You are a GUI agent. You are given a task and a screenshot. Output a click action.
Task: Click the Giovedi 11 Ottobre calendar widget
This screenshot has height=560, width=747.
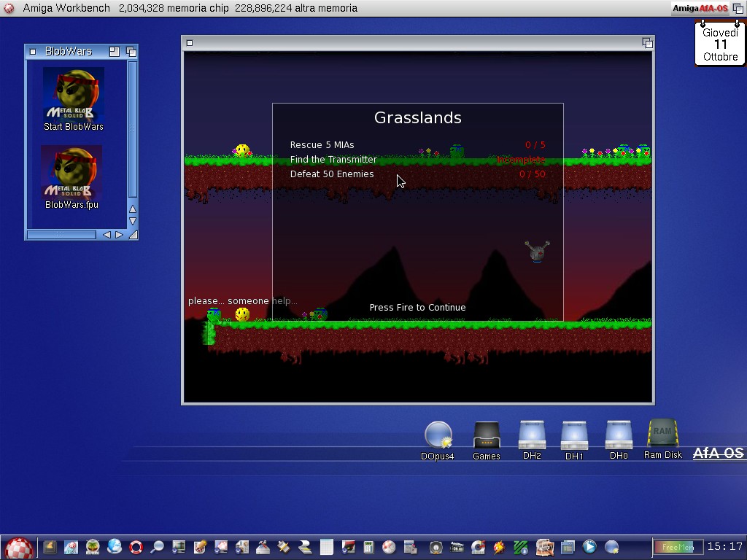(x=720, y=44)
